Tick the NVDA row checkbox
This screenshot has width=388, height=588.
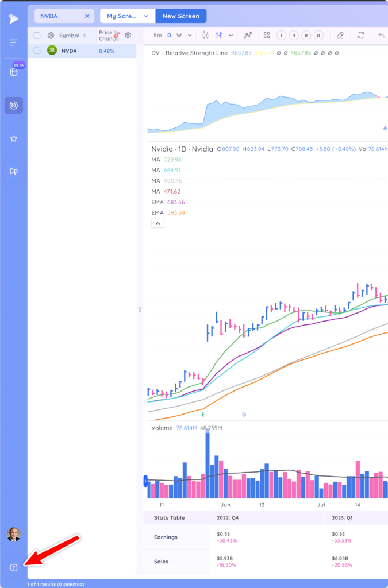[37, 51]
